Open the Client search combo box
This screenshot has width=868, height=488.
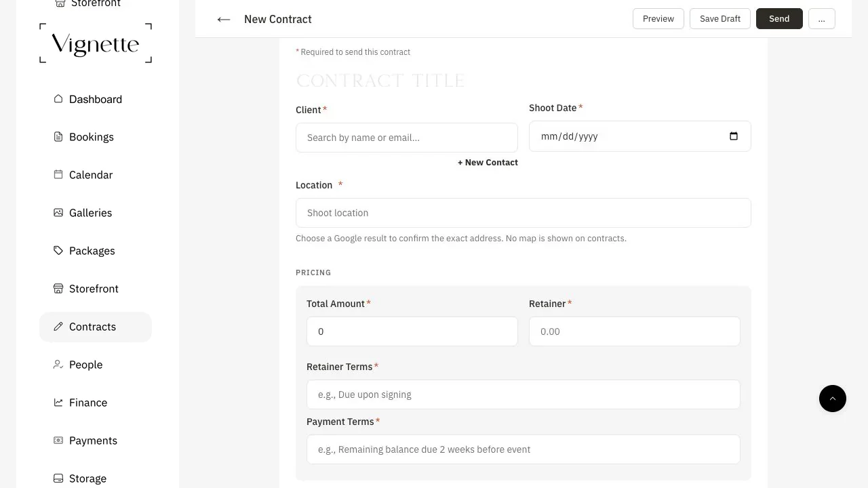(407, 138)
